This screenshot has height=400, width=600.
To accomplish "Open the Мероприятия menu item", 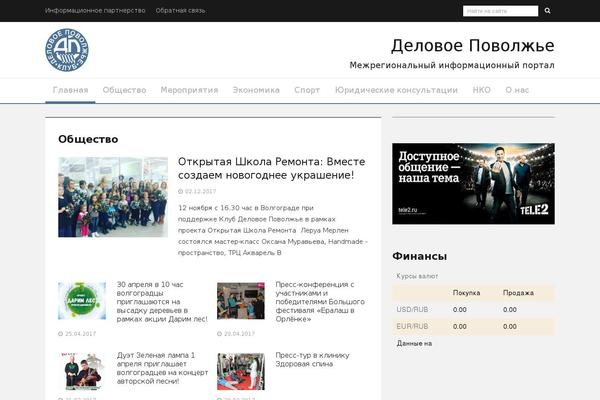I will pos(189,90).
